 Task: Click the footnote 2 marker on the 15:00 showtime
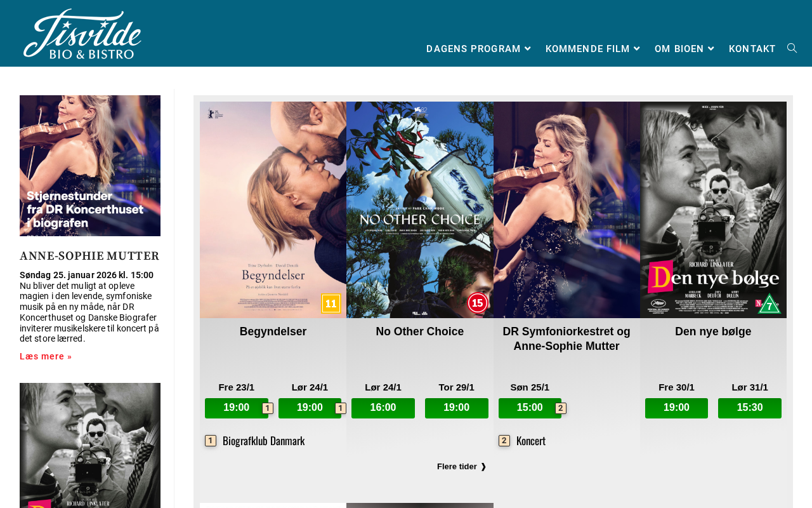(x=561, y=408)
